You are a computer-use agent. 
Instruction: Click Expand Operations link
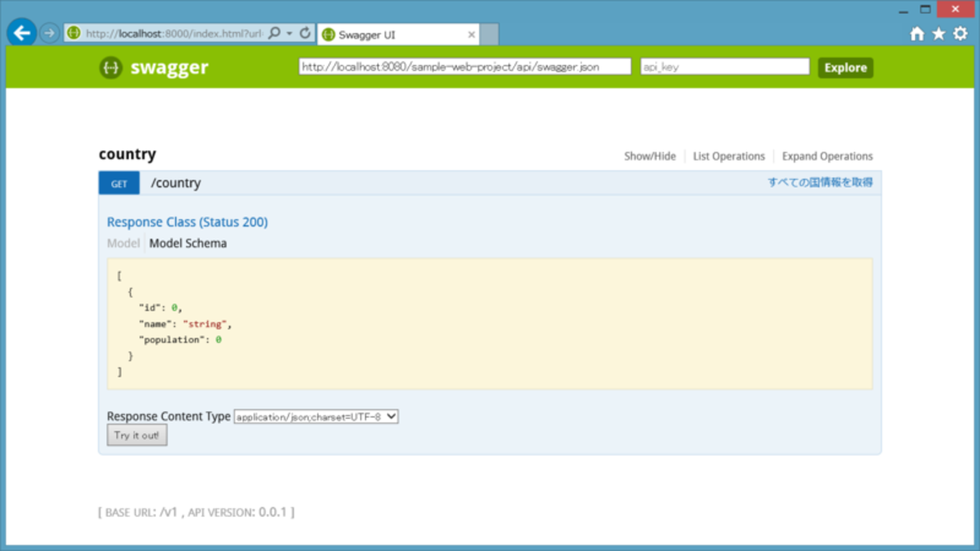pyautogui.click(x=827, y=156)
